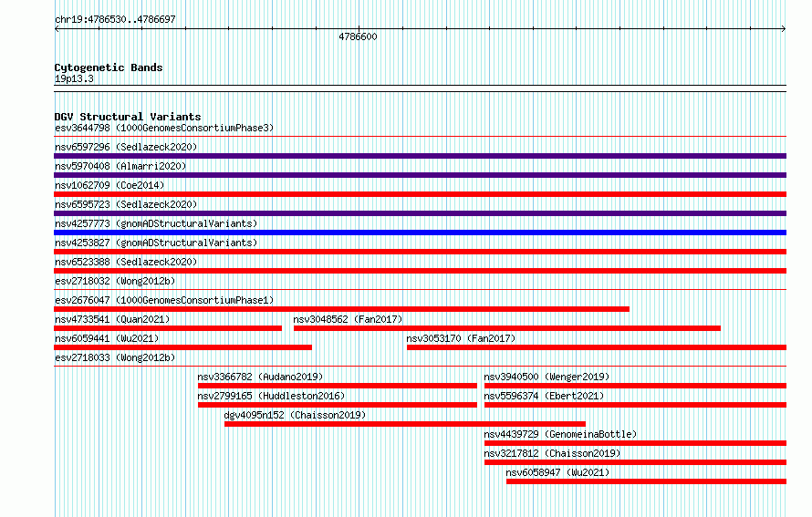
Task: Click the nsv3366782 (Audano2019) label
Action: 261,377
